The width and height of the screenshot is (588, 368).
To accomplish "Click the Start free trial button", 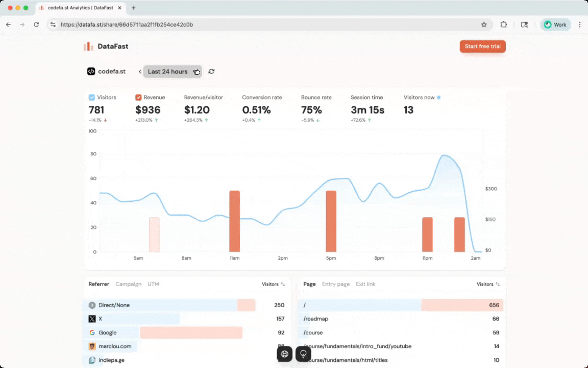I will point(482,46).
